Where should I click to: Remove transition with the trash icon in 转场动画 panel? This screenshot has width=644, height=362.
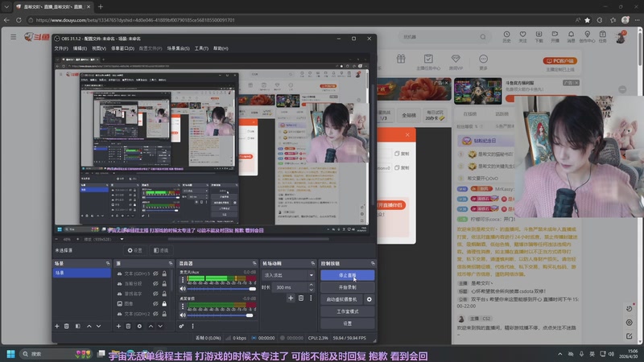301,298
